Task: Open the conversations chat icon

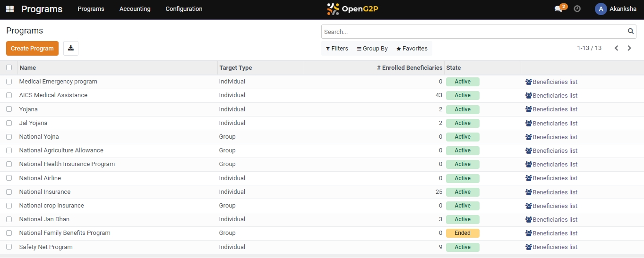Action: pyautogui.click(x=558, y=9)
